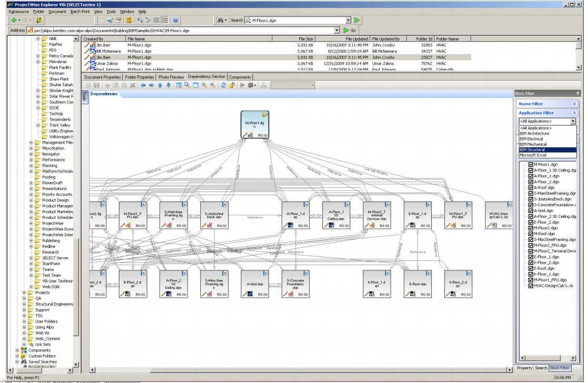Open the Address bar dropdown arrow
The height and width of the screenshot is (383, 588).
337,31
